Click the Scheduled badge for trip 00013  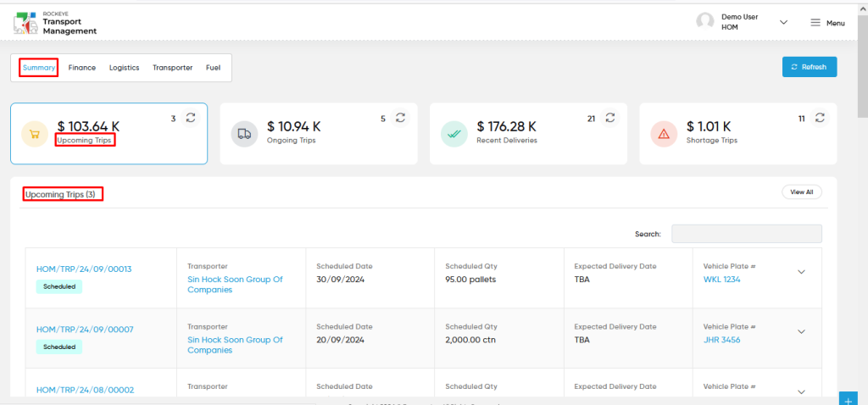pos(59,286)
